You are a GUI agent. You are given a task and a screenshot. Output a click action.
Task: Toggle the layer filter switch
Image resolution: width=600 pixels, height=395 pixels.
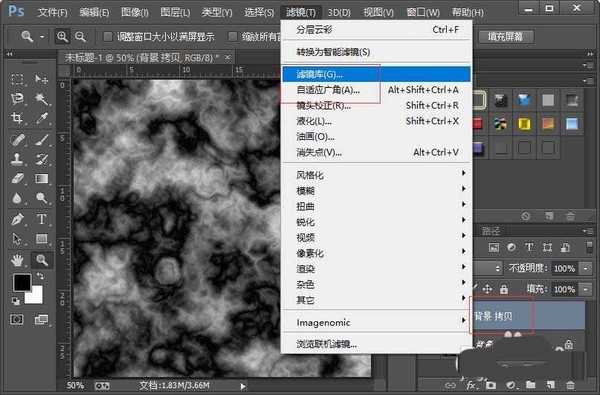pyautogui.click(x=589, y=247)
